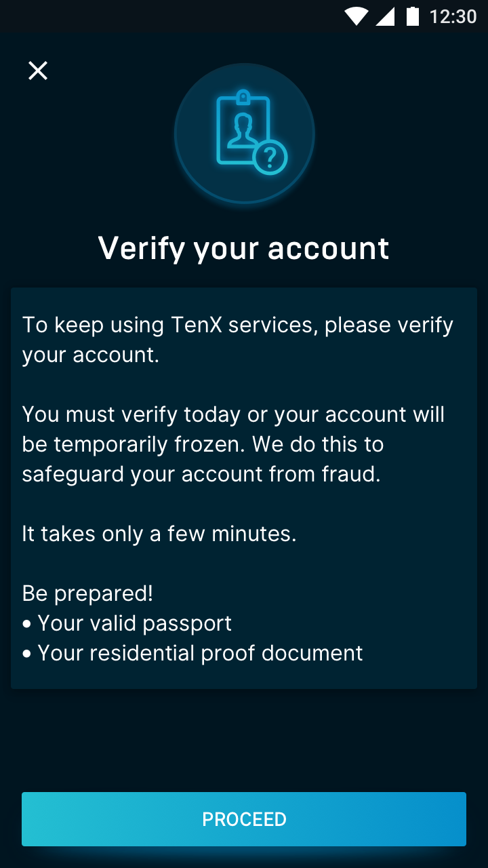
Task: Select the circular teal verification illustration
Action: point(244,134)
